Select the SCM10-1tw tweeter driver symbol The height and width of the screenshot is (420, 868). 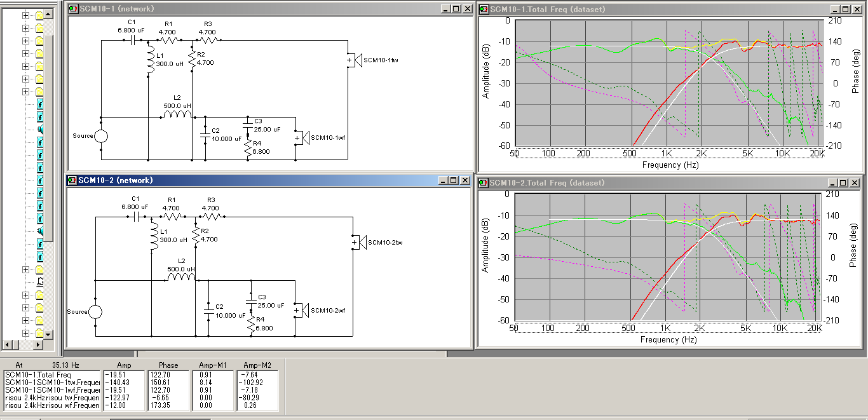[x=355, y=60]
